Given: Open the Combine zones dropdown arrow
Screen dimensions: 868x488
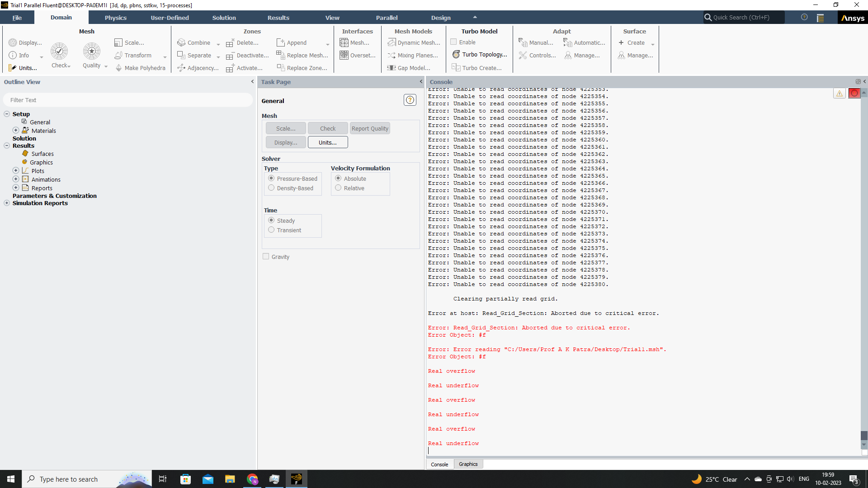Looking at the screenshot, I should point(218,44).
